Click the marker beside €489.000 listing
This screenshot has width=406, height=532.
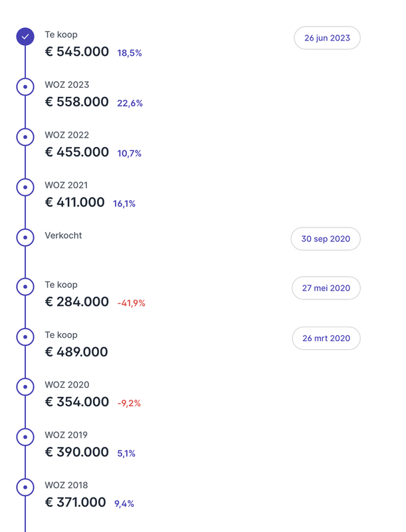25,336
